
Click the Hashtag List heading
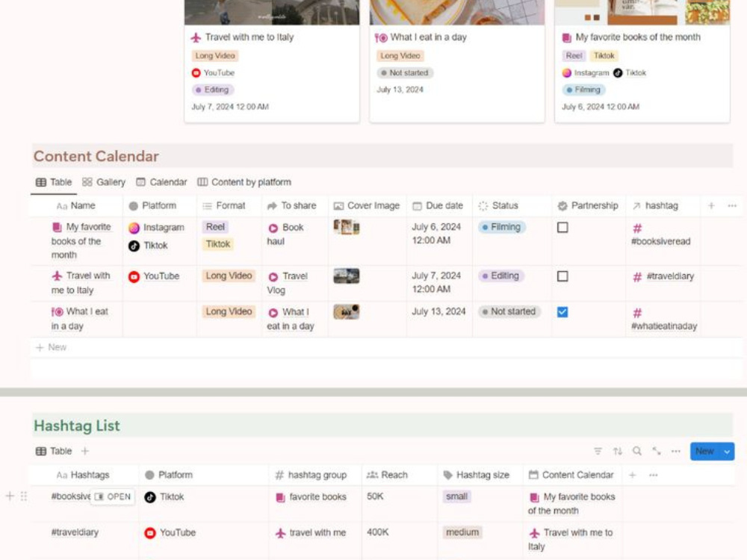click(77, 426)
